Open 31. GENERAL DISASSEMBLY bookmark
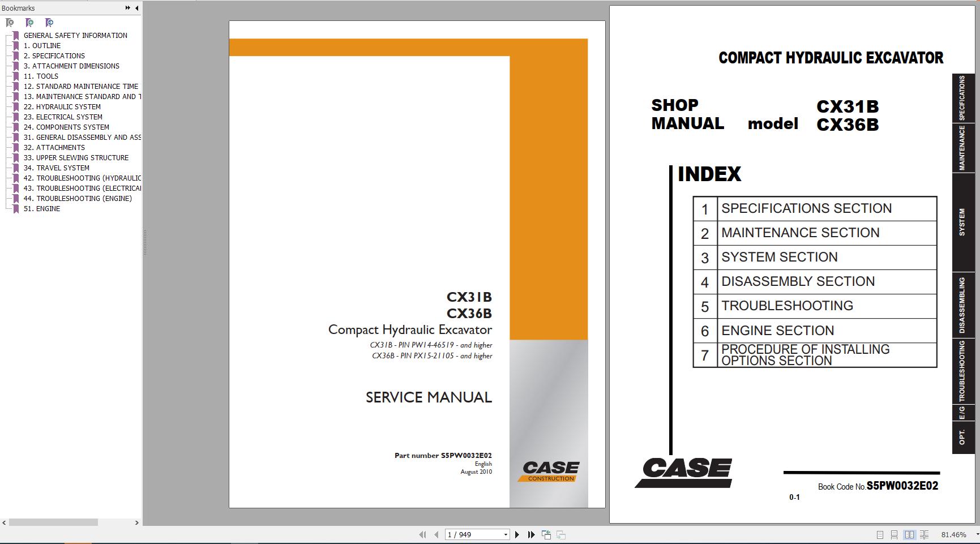Screen dimensions: 980x544 82,137
